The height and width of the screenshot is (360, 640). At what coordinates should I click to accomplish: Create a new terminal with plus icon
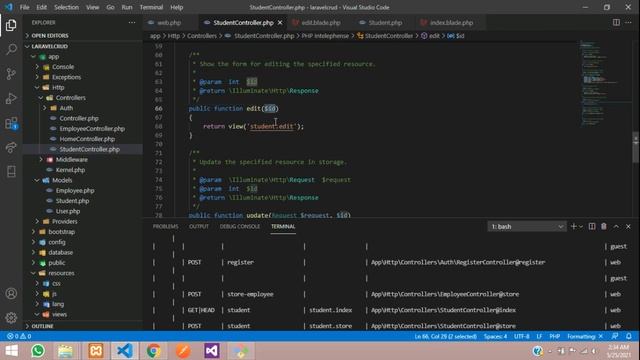click(x=573, y=227)
